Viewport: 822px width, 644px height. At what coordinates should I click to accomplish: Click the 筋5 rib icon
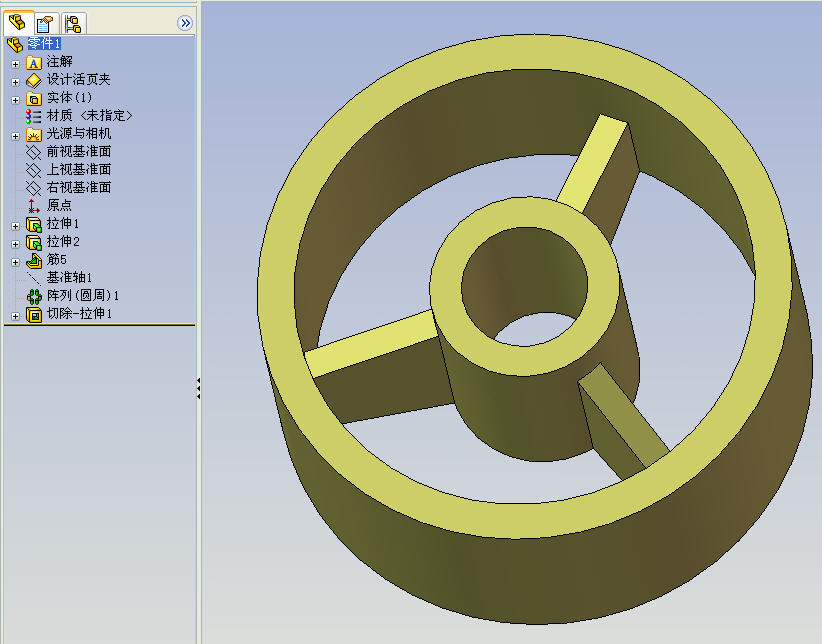point(34,261)
